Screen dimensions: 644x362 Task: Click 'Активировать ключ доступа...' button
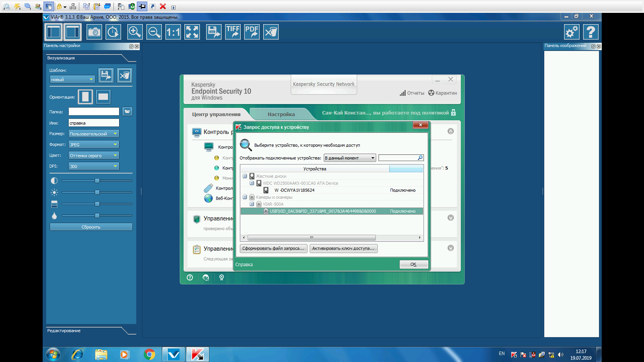[x=343, y=248]
